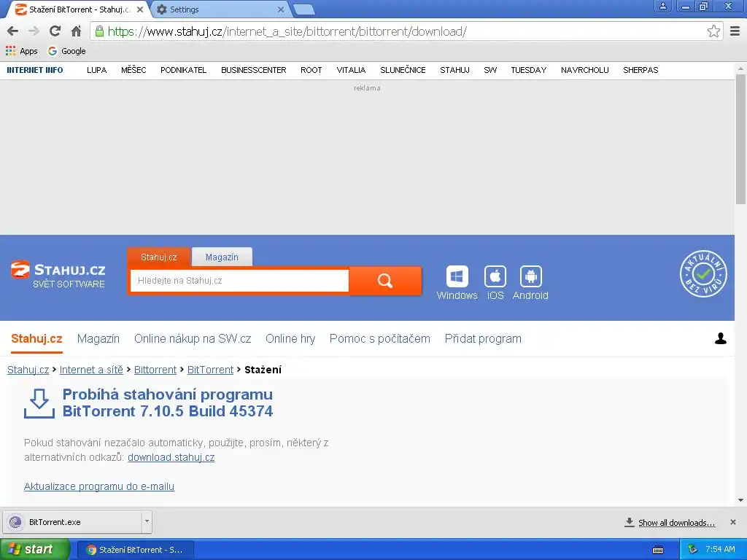Screen dimensions: 747x560
Task: Click the browser forward arrow
Action: [x=34, y=31]
